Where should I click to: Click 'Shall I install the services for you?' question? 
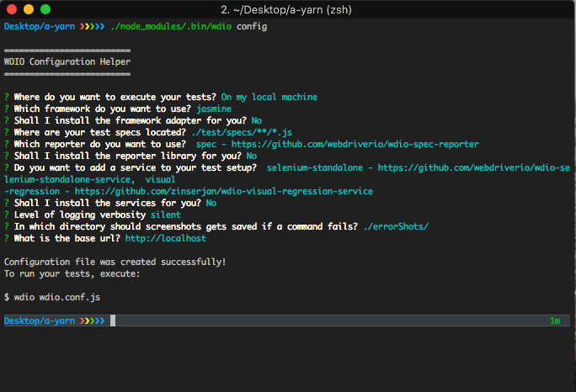tap(107, 203)
